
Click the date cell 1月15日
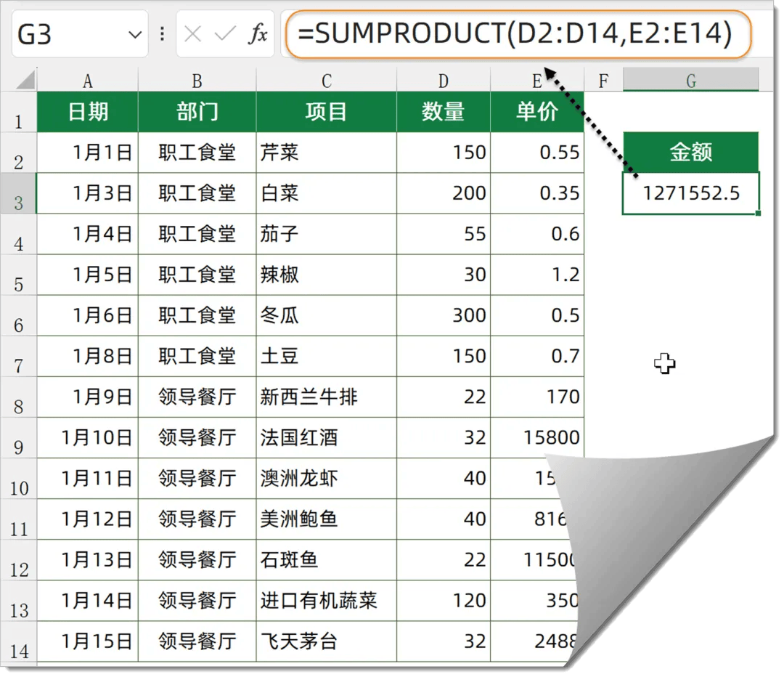(x=88, y=642)
